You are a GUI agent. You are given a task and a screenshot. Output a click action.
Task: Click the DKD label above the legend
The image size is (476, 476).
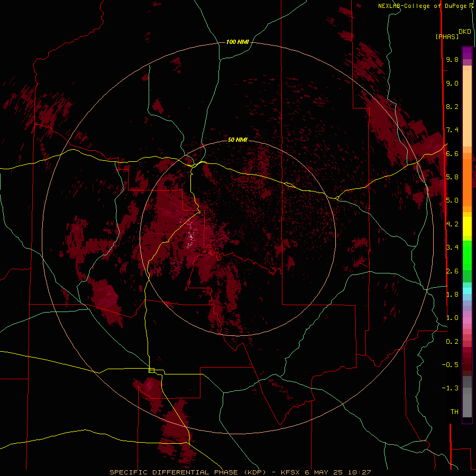point(465,32)
